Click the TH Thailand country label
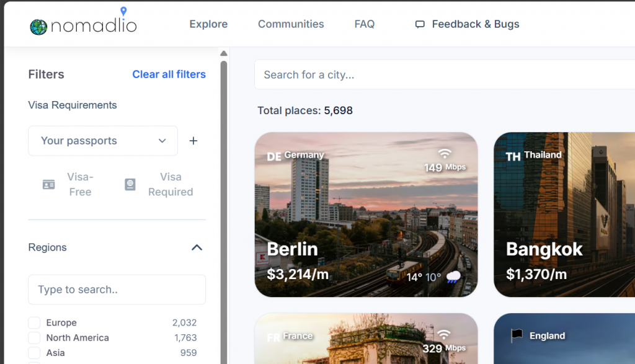The width and height of the screenshot is (635, 364). coord(534,156)
